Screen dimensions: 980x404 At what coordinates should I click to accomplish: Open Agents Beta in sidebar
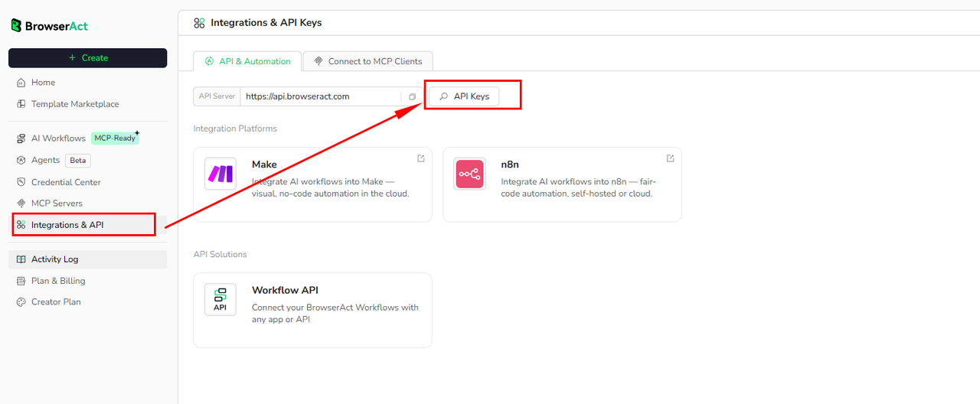pyautogui.click(x=45, y=160)
